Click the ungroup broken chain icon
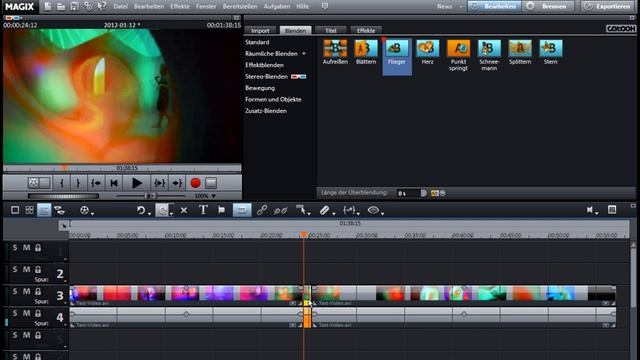The width and height of the screenshot is (640, 360). [x=280, y=210]
